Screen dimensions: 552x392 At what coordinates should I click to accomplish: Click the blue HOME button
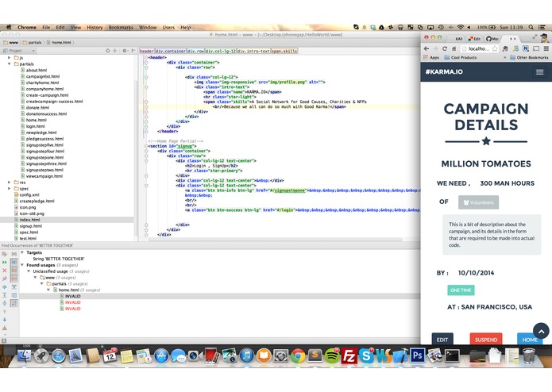(530, 339)
